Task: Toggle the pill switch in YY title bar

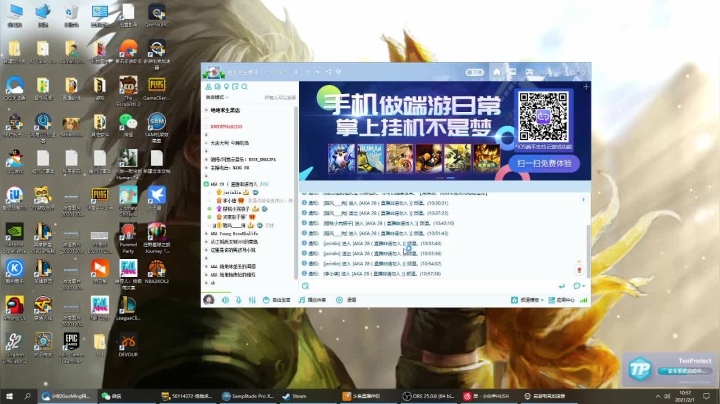Action: (x=474, y=72)
